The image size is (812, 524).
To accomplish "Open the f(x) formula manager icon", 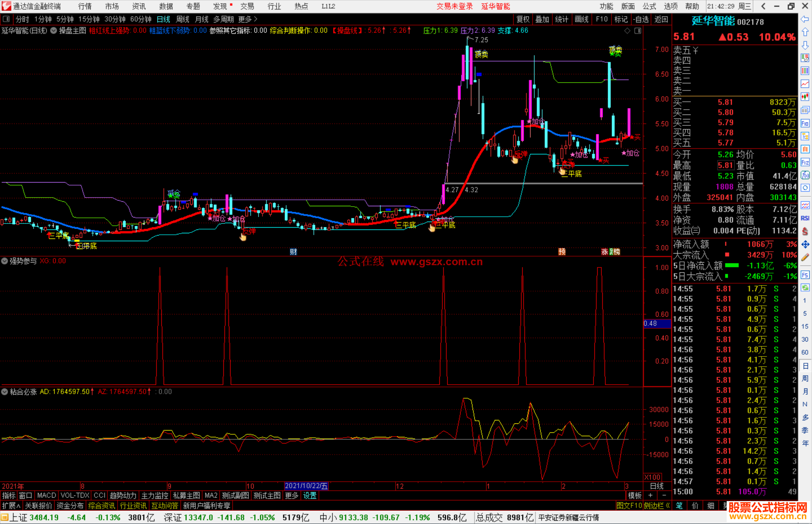I will tap(805, 175).
